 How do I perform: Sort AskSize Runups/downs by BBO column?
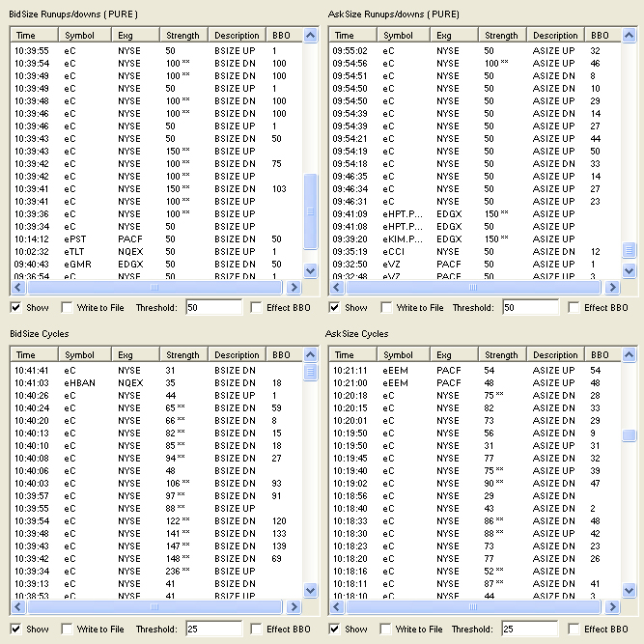[x=602, y=36]
